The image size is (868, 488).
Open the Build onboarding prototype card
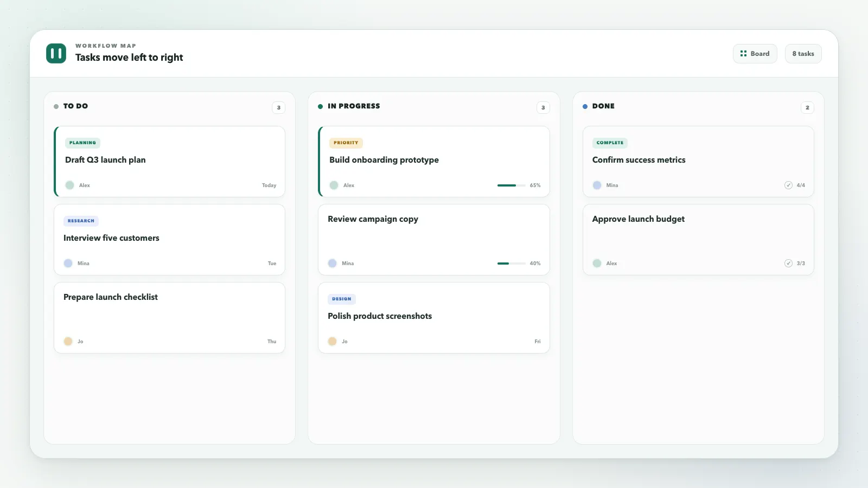coord(434,162)
